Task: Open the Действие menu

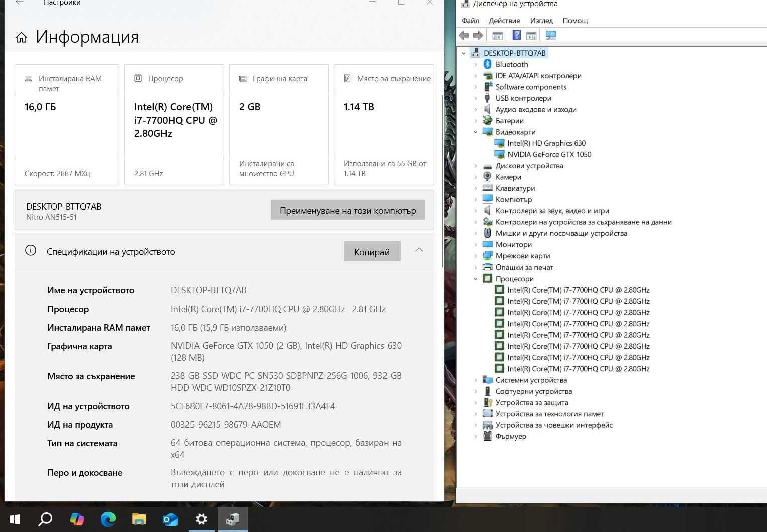Action: click(x=504, y=21)
